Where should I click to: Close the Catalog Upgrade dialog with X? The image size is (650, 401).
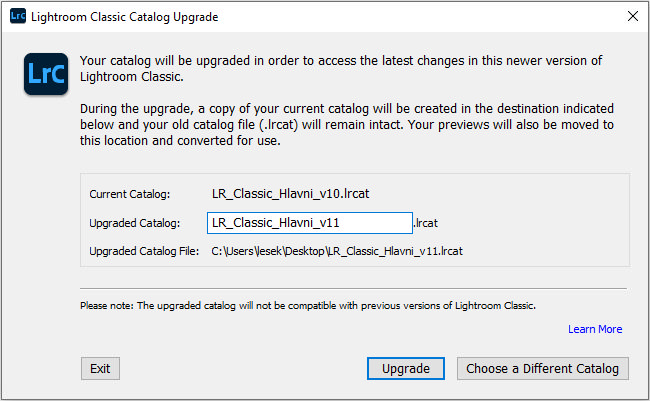[633, 16]
